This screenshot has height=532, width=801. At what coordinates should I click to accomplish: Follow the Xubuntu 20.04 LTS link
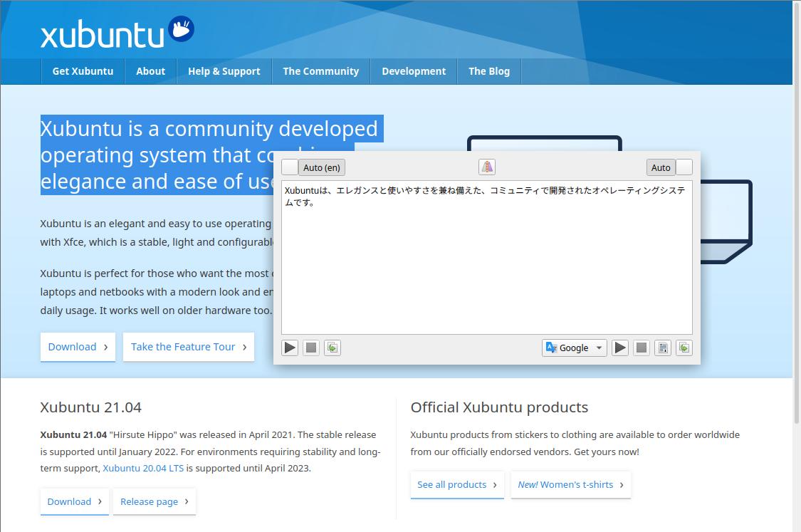click(143, 468)
